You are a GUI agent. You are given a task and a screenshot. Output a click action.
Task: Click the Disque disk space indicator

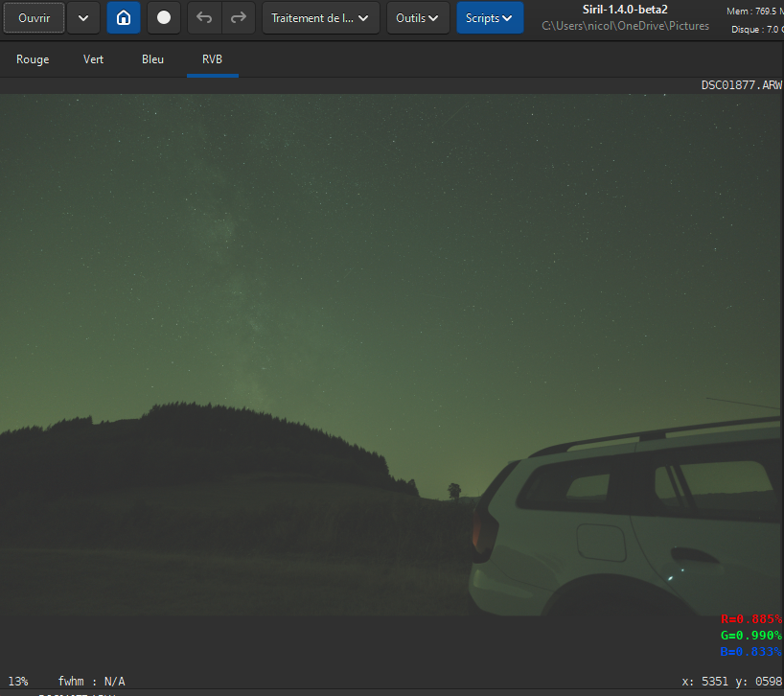click(x=757, y=30)
